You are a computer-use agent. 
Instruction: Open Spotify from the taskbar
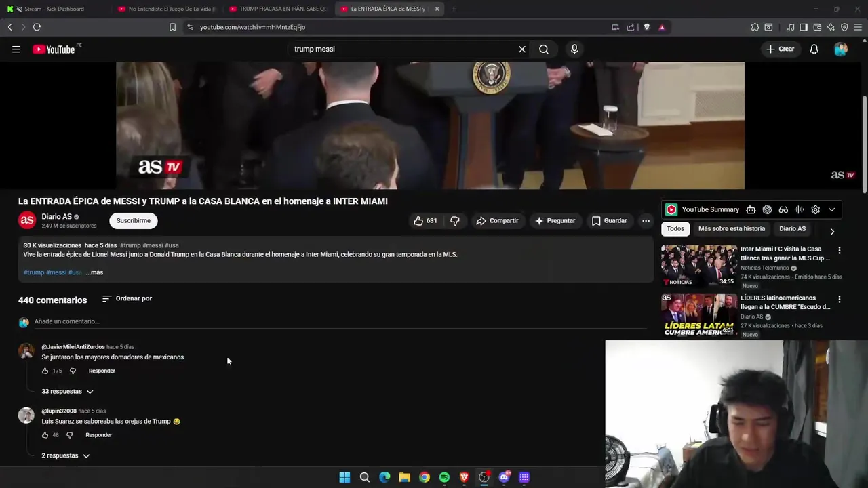click(444, 477)
